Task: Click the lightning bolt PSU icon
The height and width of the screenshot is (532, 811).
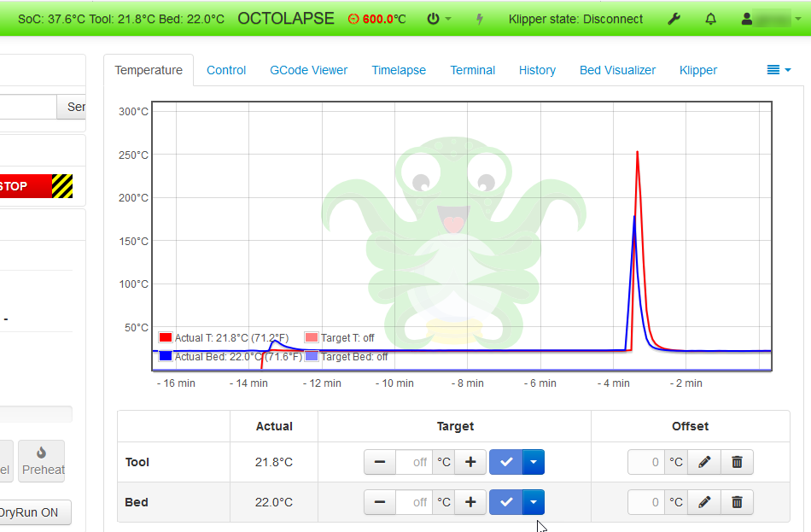Action: coord(480,19)
